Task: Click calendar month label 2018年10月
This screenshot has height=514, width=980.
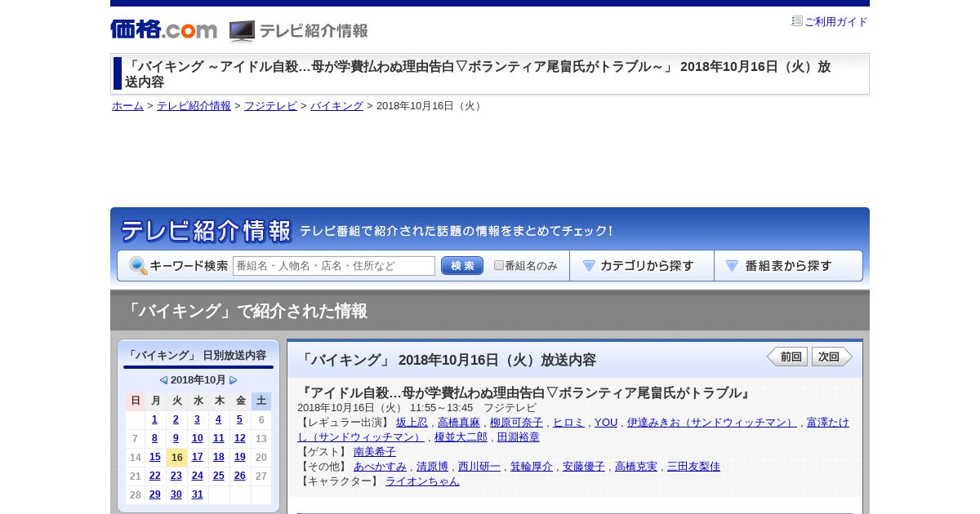Action: (x=198, y=380)
